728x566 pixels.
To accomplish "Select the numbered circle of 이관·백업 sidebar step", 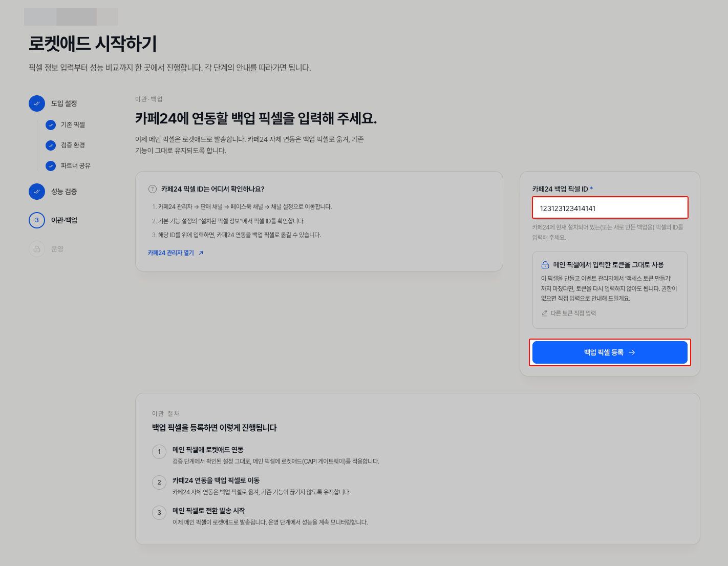I will (x=37, y=220).
